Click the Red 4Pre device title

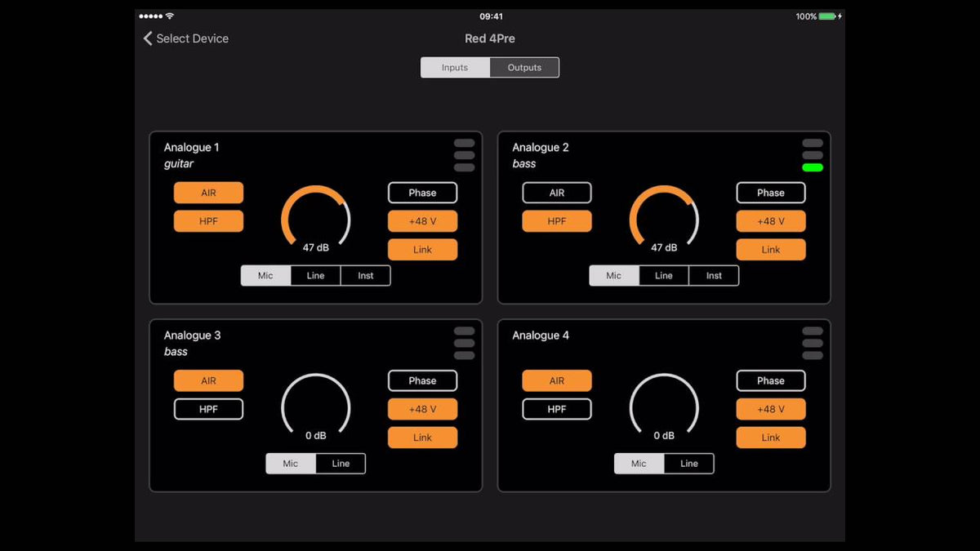coord(490,38)
